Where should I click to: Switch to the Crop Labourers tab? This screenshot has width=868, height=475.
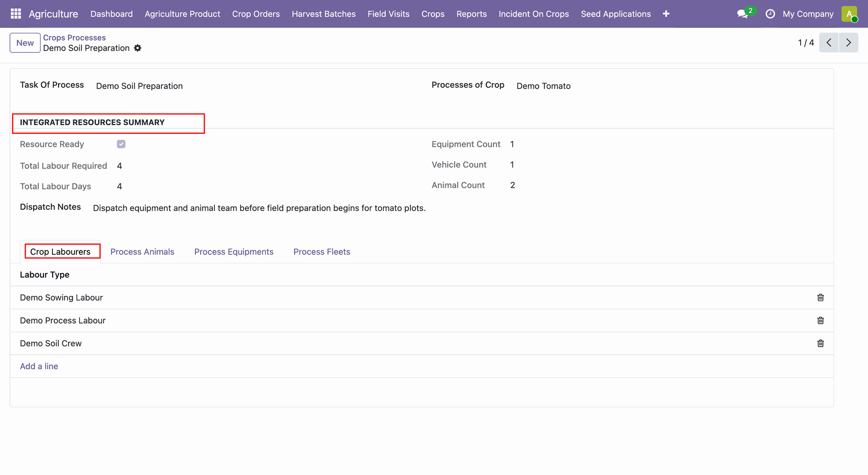(60, 252)
